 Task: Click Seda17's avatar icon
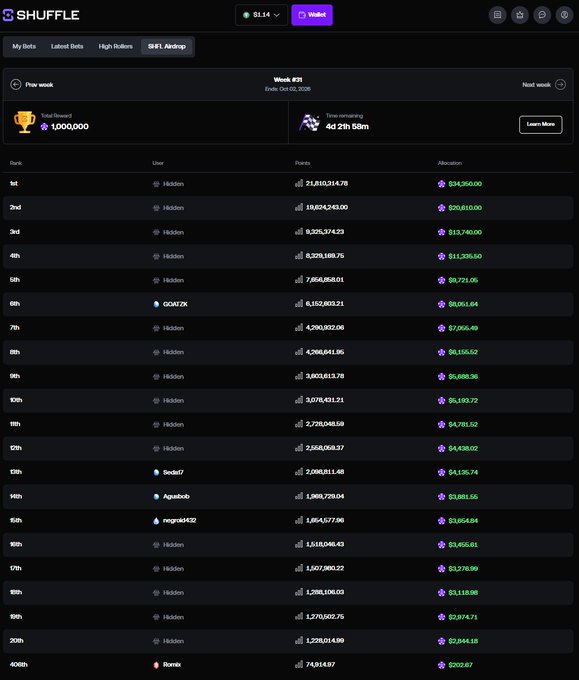pos(156,472)
